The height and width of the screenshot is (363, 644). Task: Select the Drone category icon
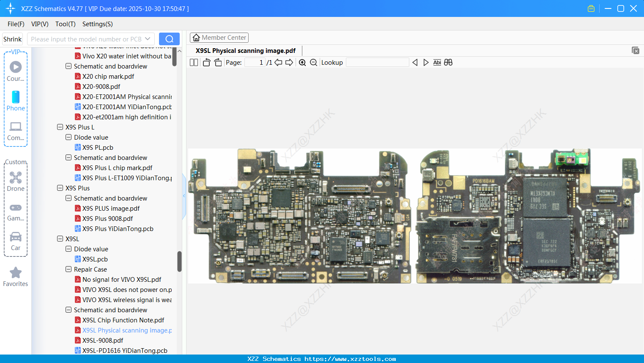tap(15, 178)
